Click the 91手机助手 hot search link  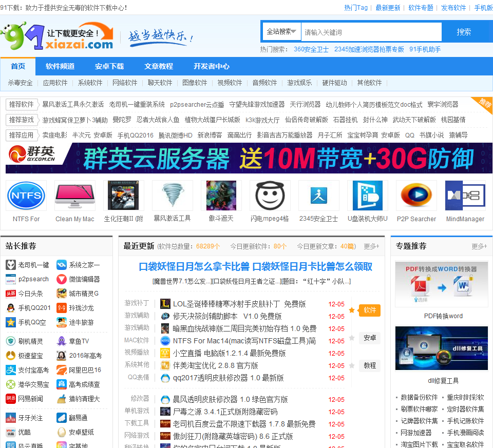click(x=425, y=49)
